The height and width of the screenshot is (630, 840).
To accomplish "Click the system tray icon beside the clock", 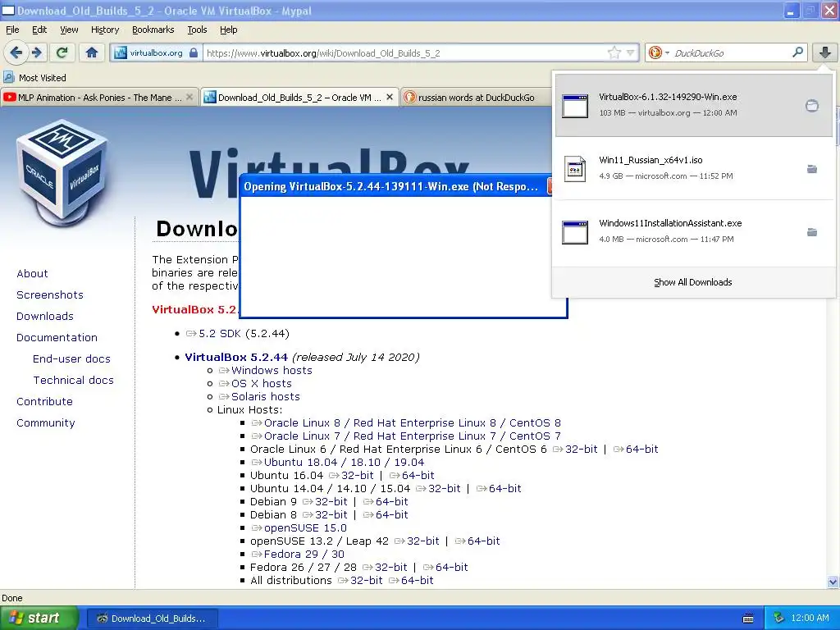I will click(778, 618).
